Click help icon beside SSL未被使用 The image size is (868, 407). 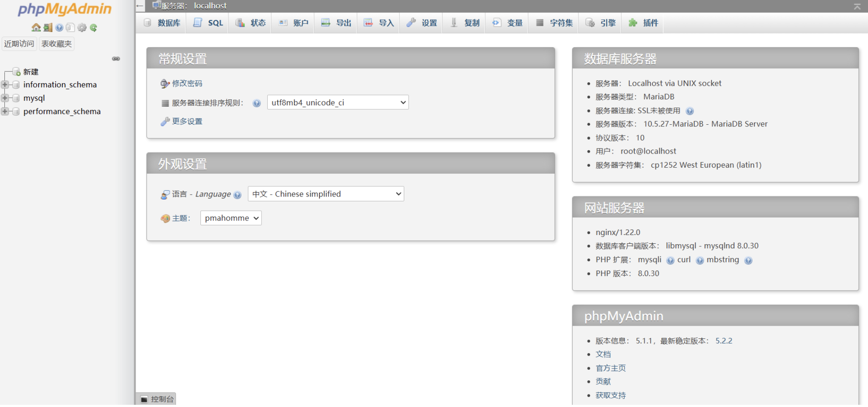[690, 111]
